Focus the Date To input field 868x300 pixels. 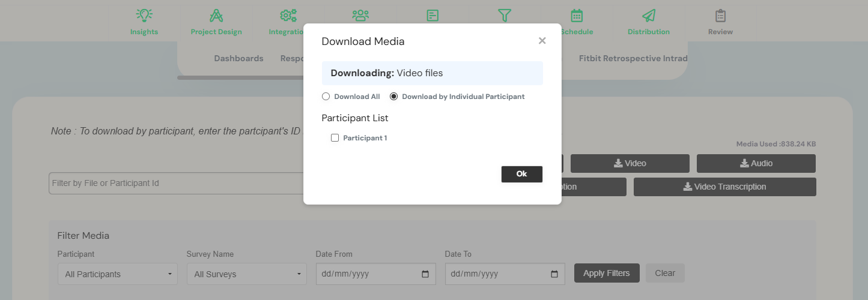[x=505, y=274]
